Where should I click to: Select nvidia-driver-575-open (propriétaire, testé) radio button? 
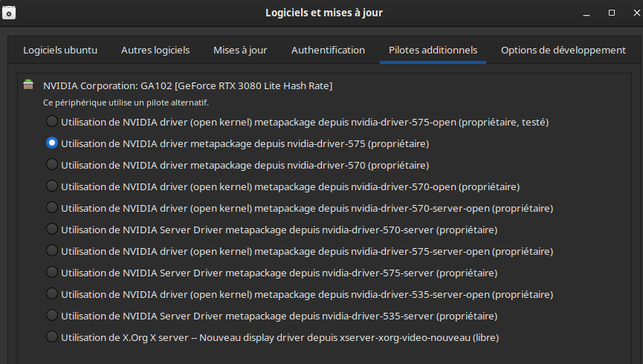[52, 121]
